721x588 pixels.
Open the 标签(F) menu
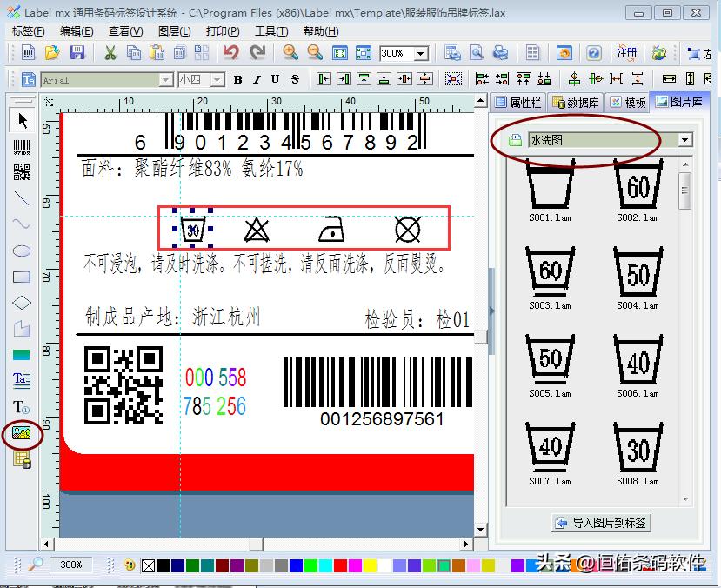[x=29, y=31]
